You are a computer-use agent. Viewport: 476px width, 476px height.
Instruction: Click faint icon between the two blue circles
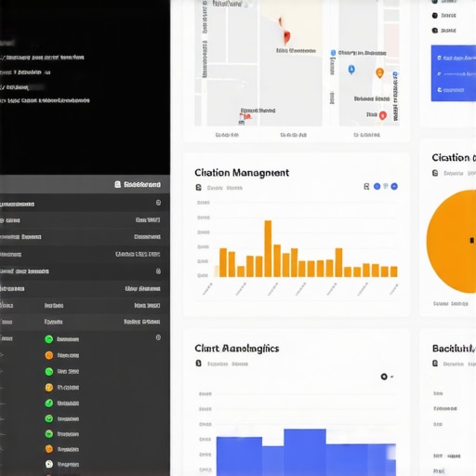click(x=386, y=186)
